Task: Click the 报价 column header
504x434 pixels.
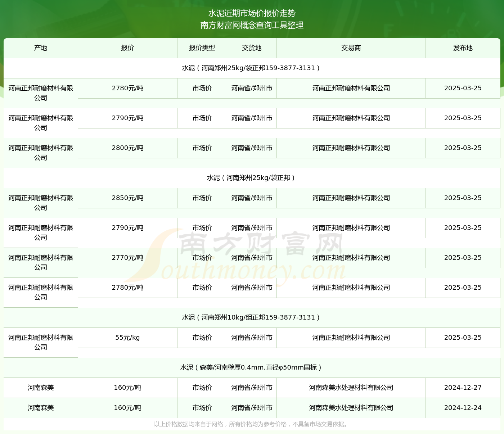Action: point(127,48)
